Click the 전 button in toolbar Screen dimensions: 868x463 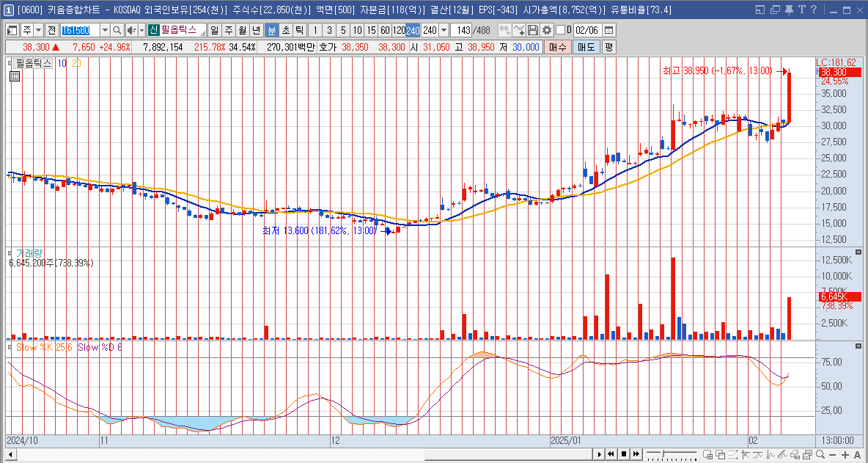pos(51,30)
